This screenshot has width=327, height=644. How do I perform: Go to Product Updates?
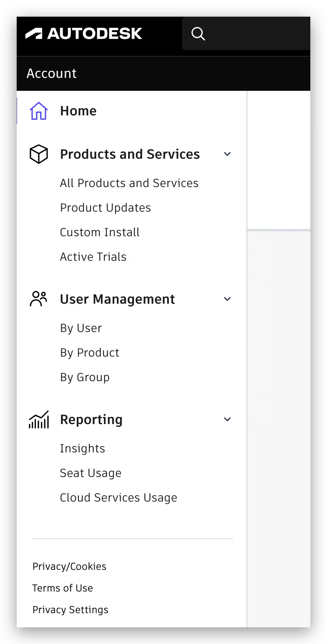(x=105, y=208)
